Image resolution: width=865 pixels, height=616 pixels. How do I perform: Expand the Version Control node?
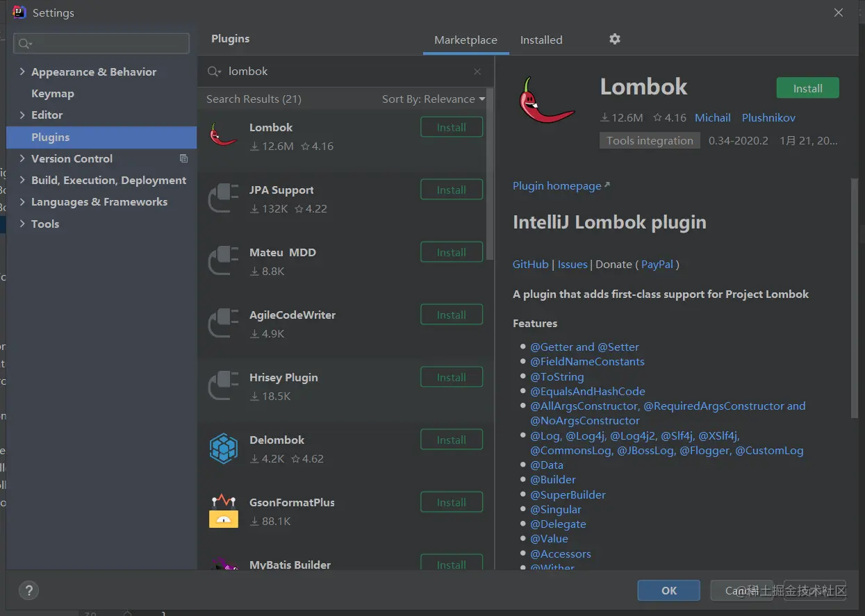click(x=22, y=158)
